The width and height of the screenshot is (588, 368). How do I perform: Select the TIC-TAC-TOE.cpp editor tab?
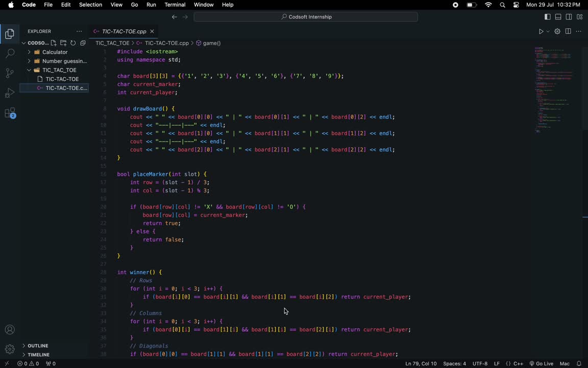124,31
